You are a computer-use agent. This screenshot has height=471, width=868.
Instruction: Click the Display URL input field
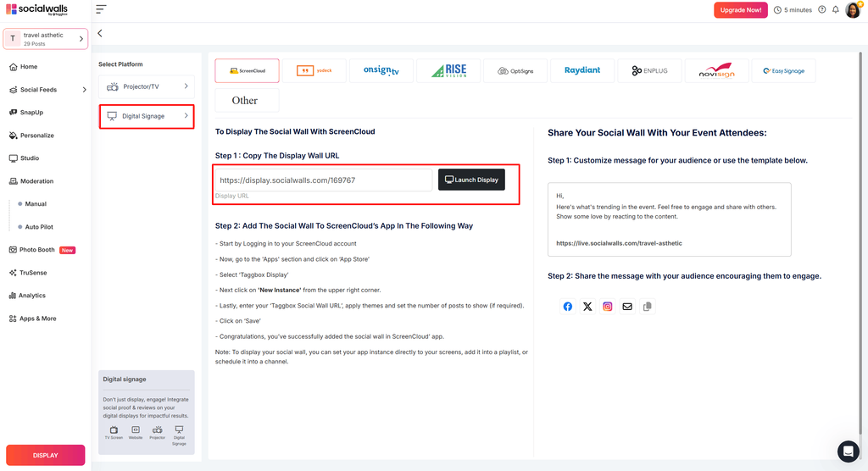click(x=324, y=180)
